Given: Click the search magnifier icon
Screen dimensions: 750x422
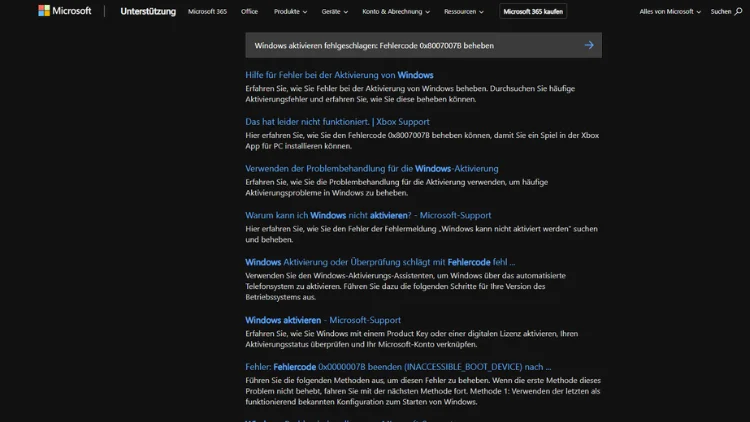Looking at the screenshot, I should pos(739,11).
